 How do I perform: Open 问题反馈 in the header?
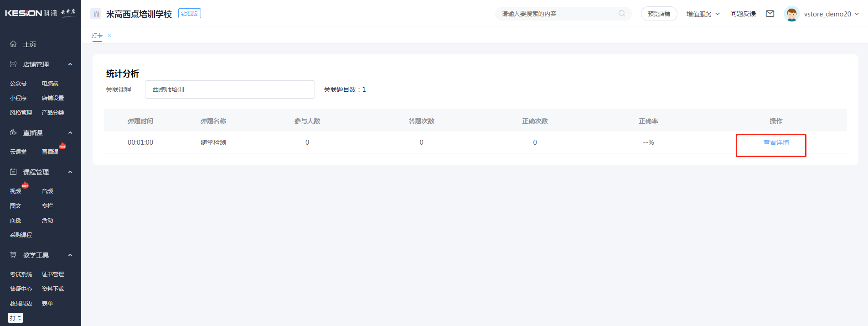(743, 14)
